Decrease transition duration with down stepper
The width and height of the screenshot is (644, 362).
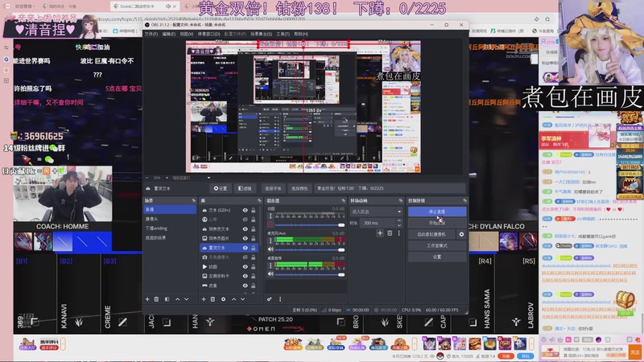399,225
